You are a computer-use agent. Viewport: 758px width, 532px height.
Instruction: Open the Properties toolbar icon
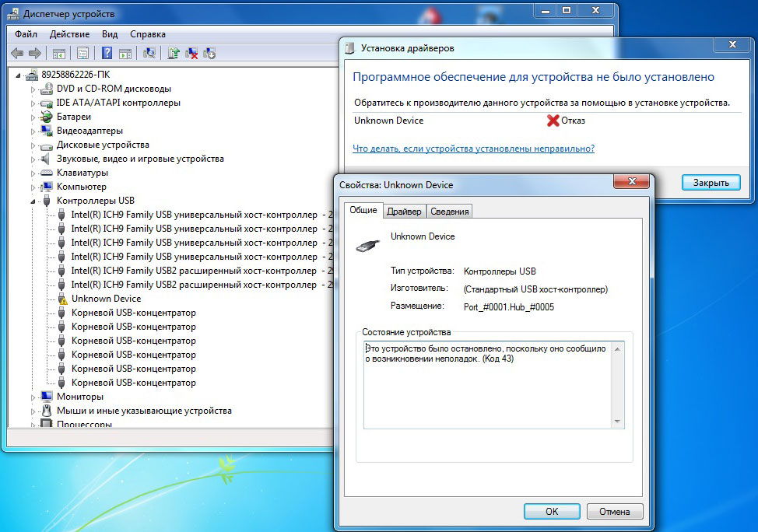[x=82, y=53]
